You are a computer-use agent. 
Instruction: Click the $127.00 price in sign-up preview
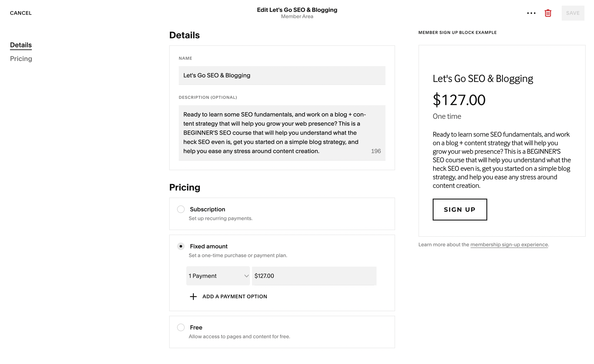[x=459, y=100]
